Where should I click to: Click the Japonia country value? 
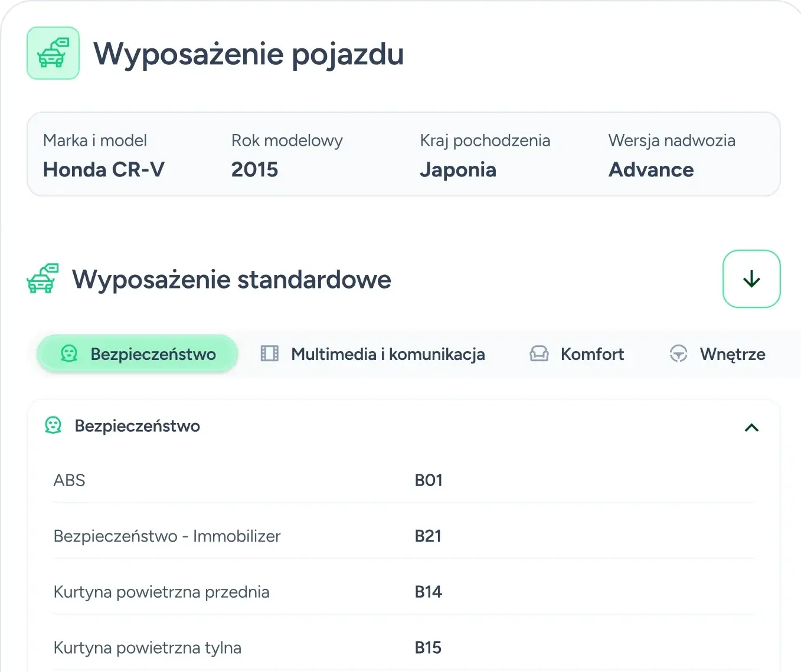pos(458,171)
